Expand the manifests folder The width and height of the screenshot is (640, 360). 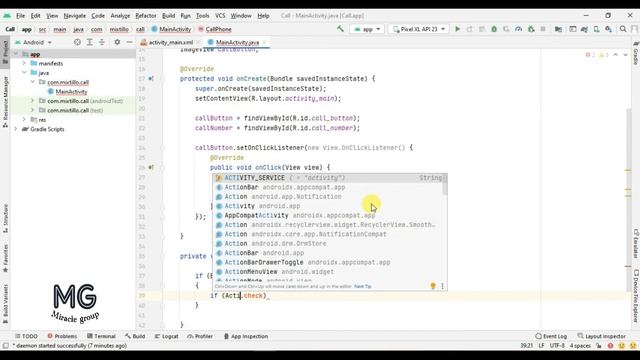point(24,63)
